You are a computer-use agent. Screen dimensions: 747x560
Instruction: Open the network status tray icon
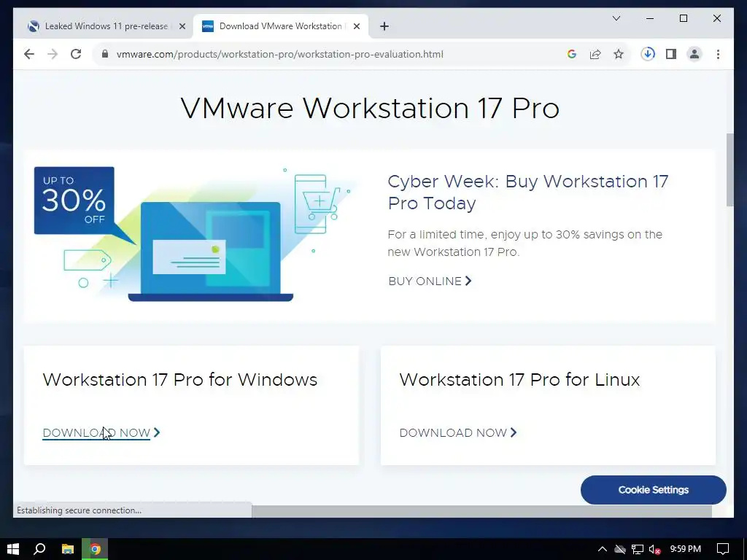point(637,549)
